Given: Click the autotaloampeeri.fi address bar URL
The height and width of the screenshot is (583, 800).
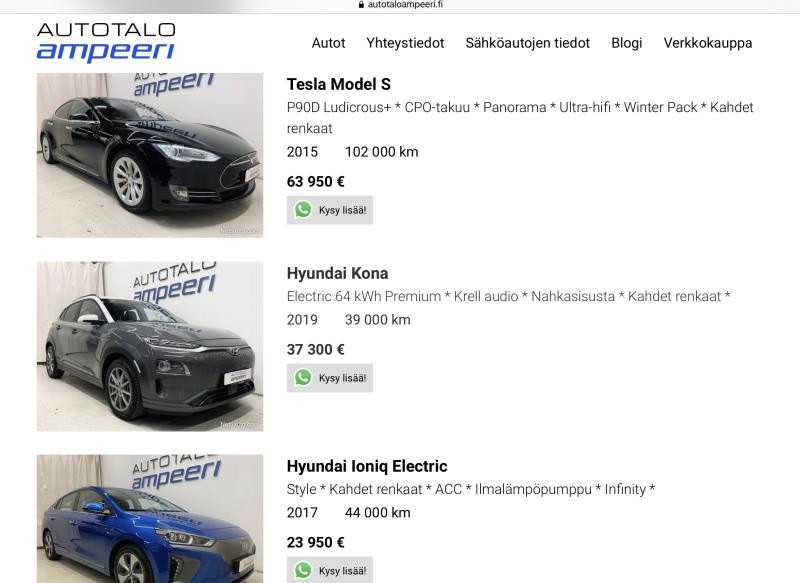Looking at the screenshot, I should tap(405, 5).
